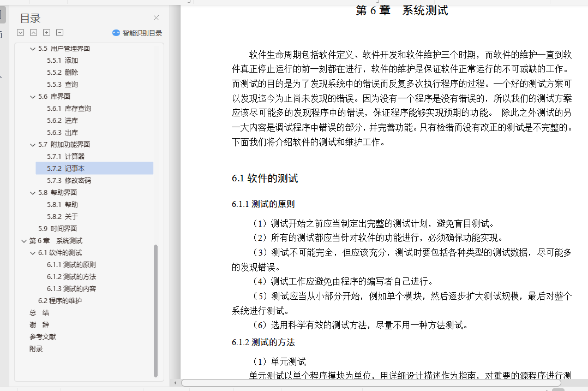Screen dimensions: 588x391
Task: Click the boxed down-chevron expand icon
Action: pyautogui.click(x=21, y=33)
